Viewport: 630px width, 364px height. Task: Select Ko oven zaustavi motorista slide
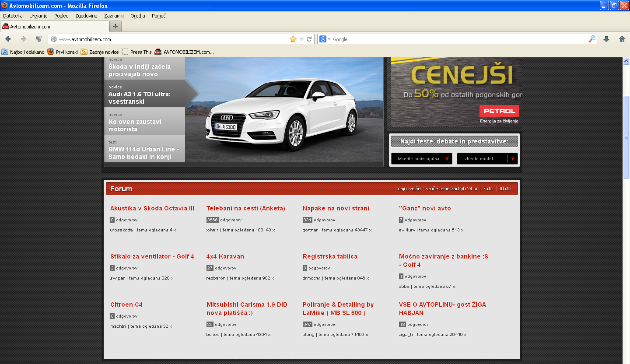144,121
